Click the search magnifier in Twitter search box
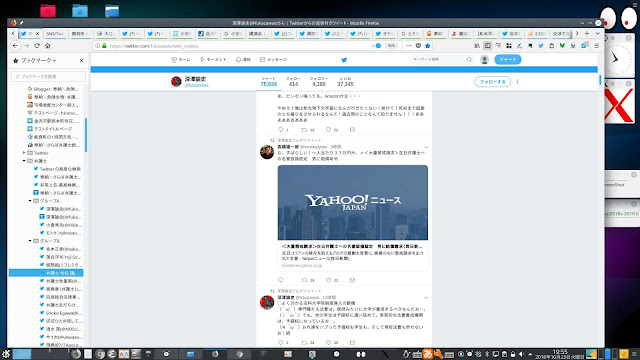This screenshot has height=360, width=640. coord(469,60)
